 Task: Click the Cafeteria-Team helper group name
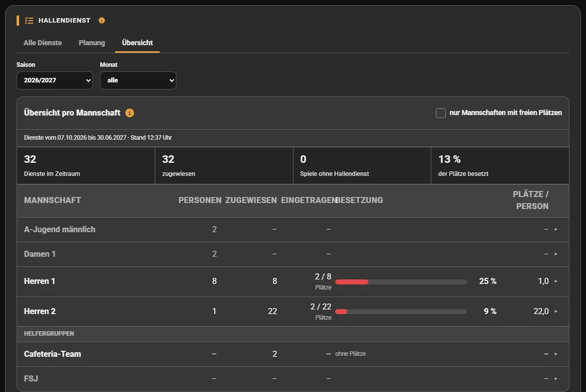tap(52, 354)
